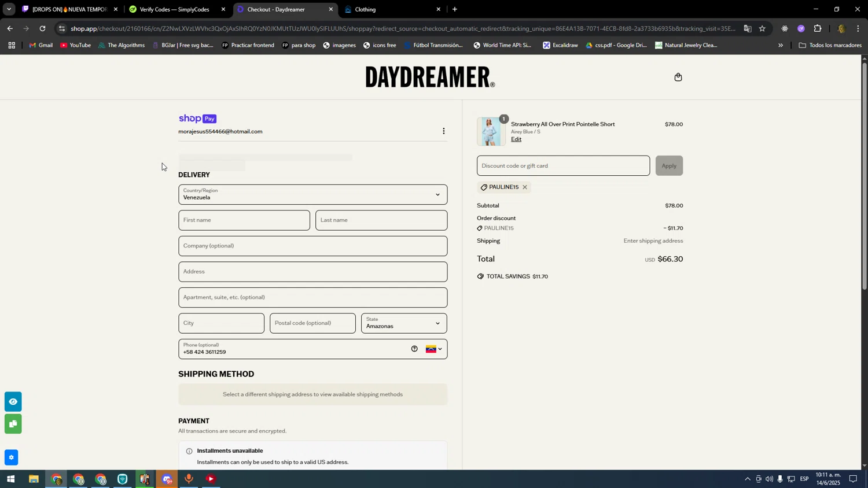The width and height of the screenshot is (868, 488).
Task: Focus the First name field
Action: coord(244,220)
